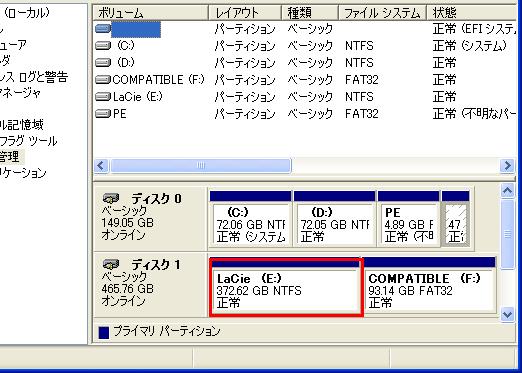Click the NTFS cell in the (C:) row
Screen dimensions: 522x373
[359, 46]
